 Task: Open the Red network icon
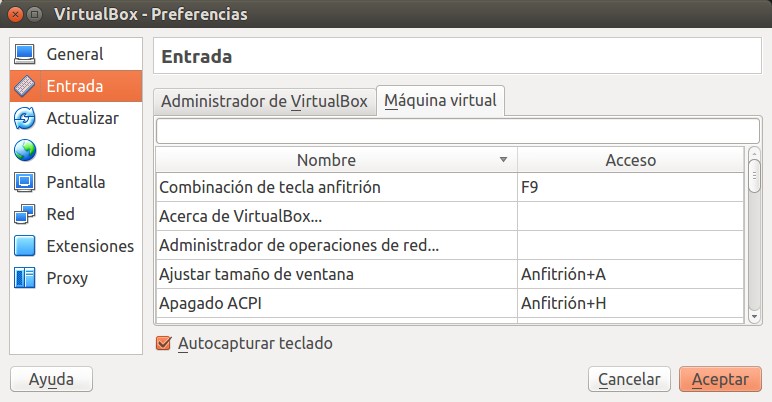[x=25, y=214]
